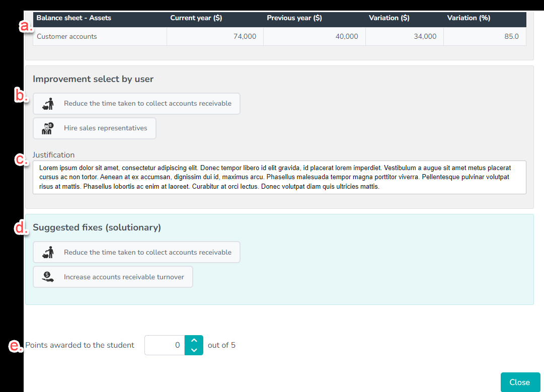Increase points with the up arrow
This screenshot has width=544, height=392.
(194, 340)
